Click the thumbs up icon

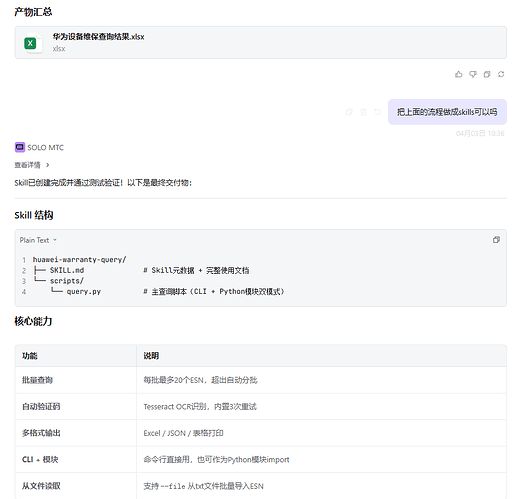[x=459, y=74]
